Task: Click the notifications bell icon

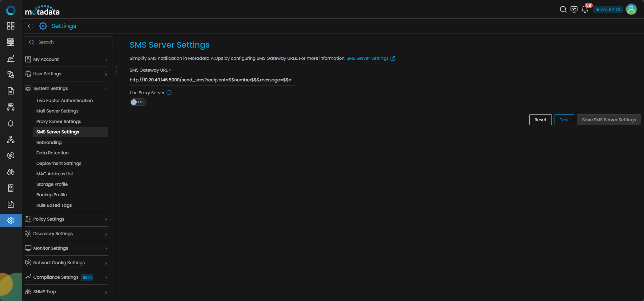Action: (585, 9)
